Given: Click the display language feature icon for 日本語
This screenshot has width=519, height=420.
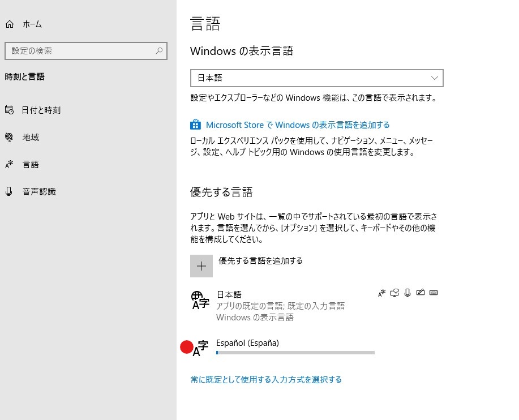Looking at the screenshot, I should point(381,293).
